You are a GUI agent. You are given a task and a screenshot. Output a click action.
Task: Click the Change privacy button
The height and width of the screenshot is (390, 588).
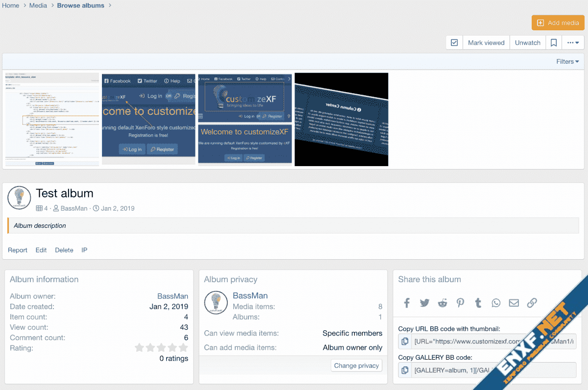[x=356, y=366]
